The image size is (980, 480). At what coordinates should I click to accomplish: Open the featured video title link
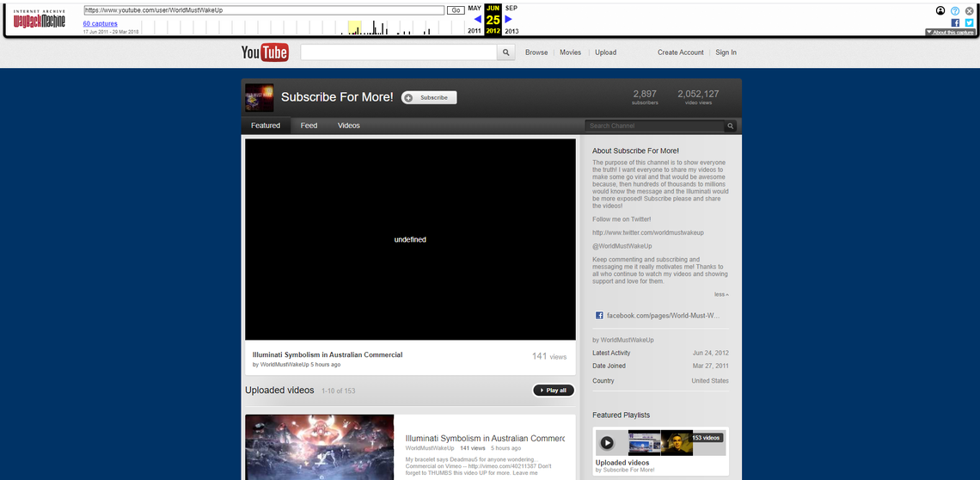coord(328,354)
